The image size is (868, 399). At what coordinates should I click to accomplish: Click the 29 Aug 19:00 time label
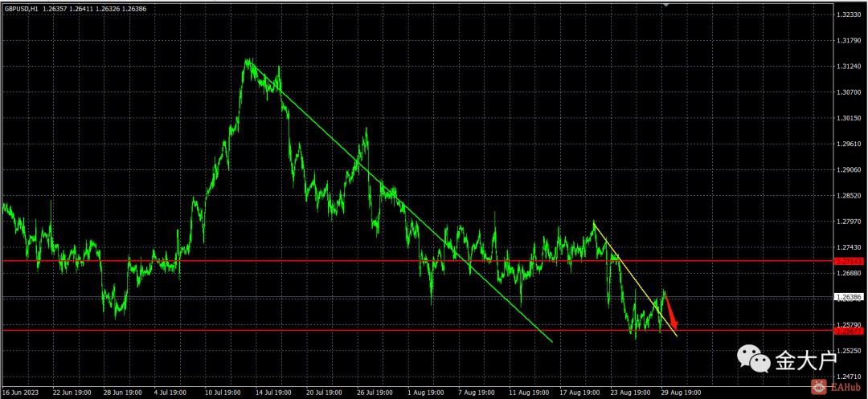682,393
